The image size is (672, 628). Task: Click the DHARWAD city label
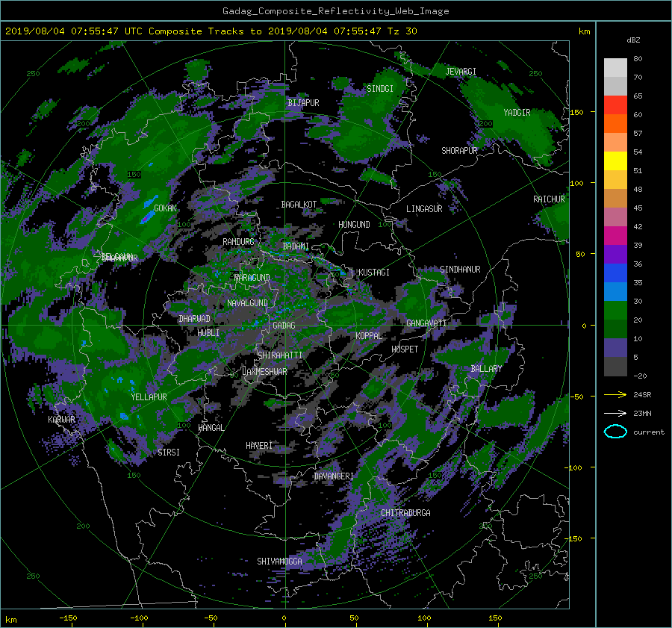click(194, 319)
